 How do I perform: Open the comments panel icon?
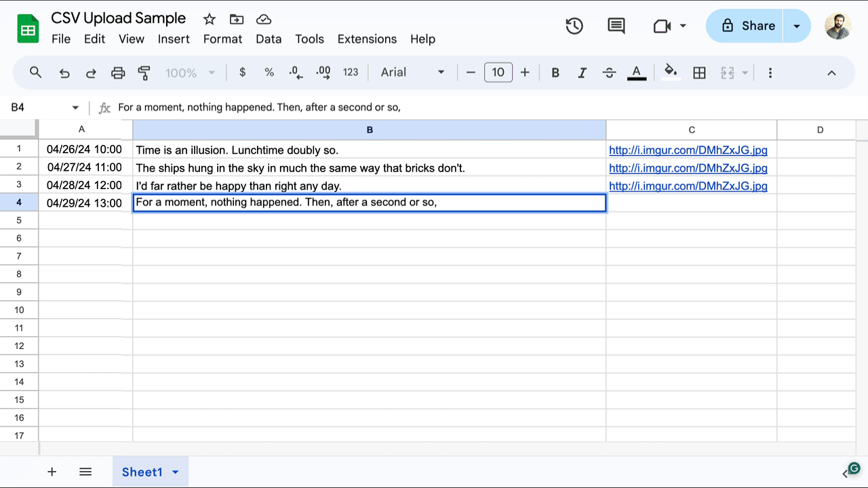(616, 26)
